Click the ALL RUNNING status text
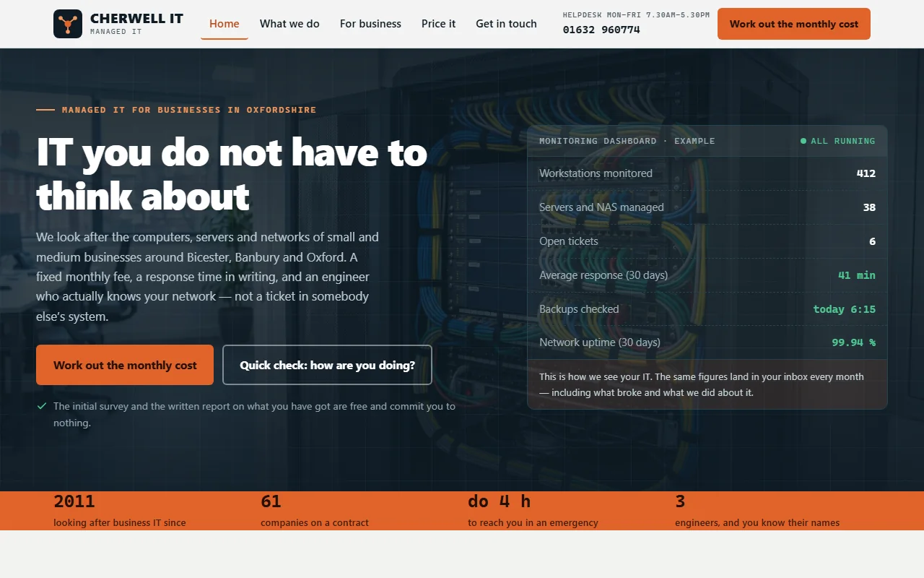This screenshot has width=924, height=578. pyautogui.click(x=843, y=141)
